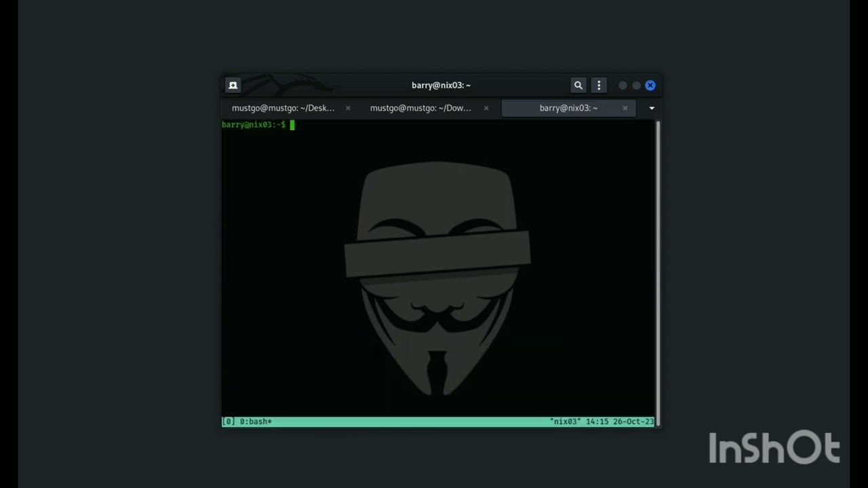
Task: Click the barry@nix03:~$ prompt text
Action: [x=254, y=125]
